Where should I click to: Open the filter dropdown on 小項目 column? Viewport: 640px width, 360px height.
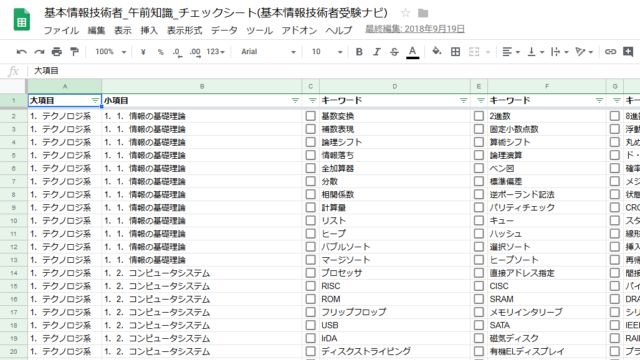point(295,100)
